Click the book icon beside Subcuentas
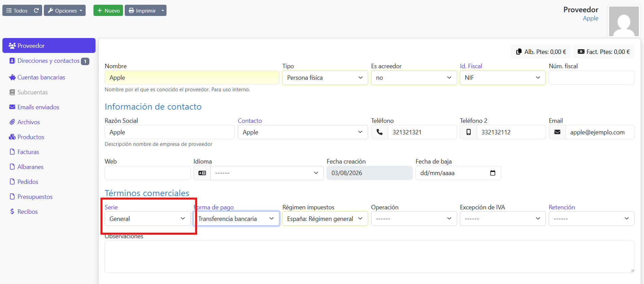Image resolution: width=644 pixels, height=284 pixels. click(12, 92)
